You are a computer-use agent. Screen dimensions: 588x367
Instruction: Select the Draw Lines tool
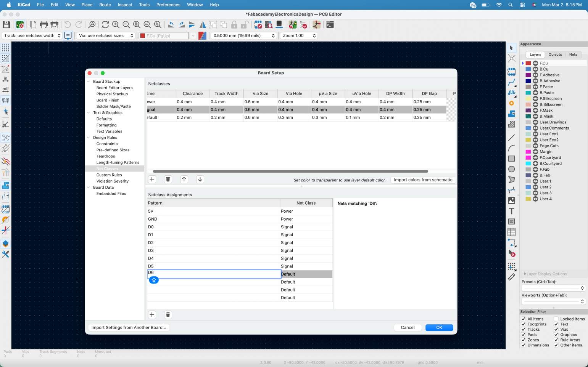512,138
